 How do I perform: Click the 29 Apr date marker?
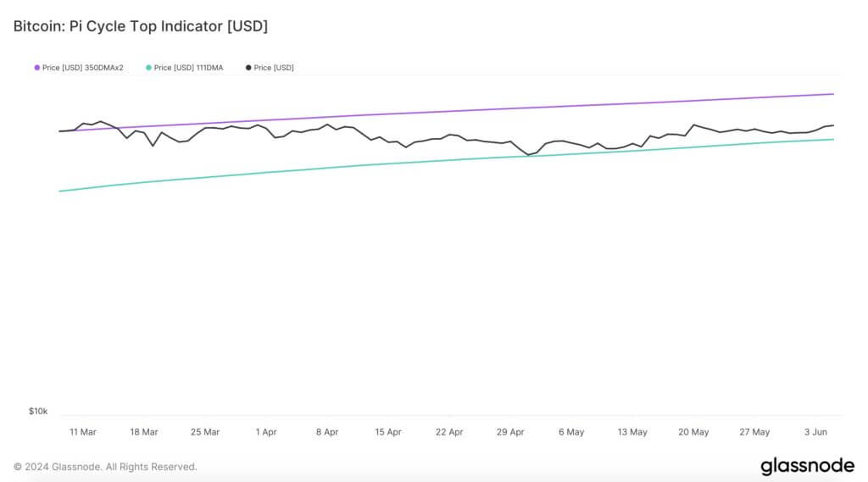510,432
